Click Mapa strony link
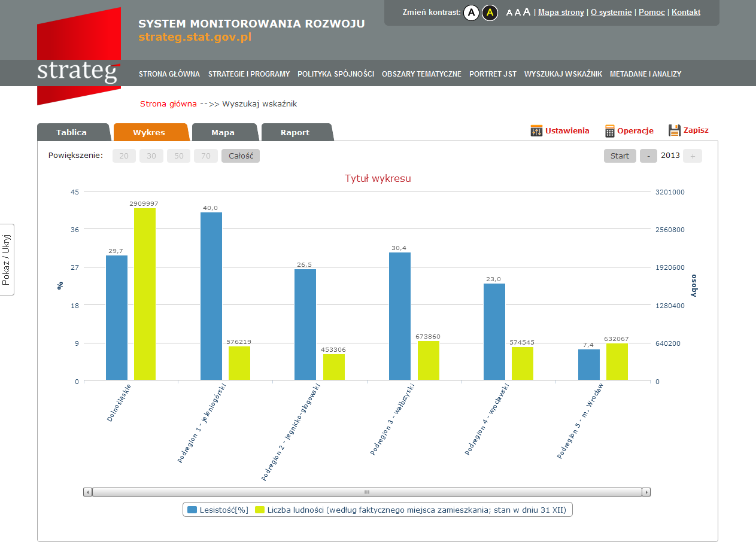The width and height of the screenshot is (756, 545). [561, 12]
